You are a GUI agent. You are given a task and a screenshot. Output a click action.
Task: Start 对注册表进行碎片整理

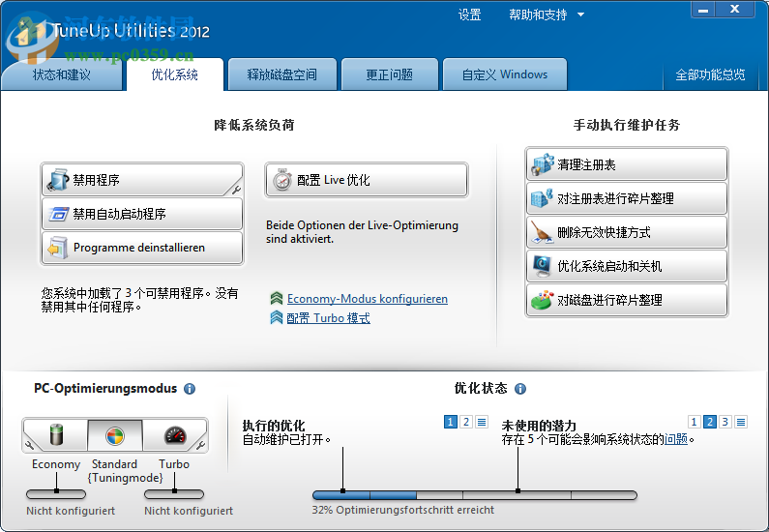pyautogui.click(x=626, y=198)
